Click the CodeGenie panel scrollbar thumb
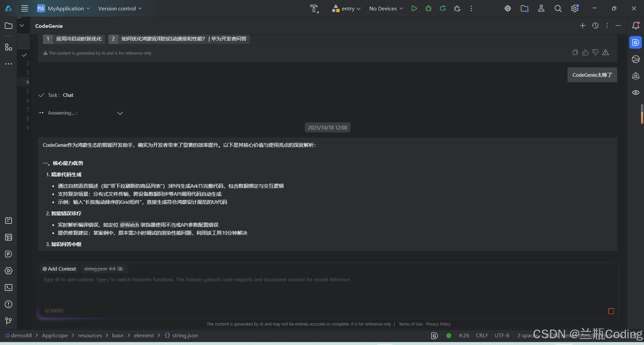This screenshot has width=644, height=345. pos(642,114)
